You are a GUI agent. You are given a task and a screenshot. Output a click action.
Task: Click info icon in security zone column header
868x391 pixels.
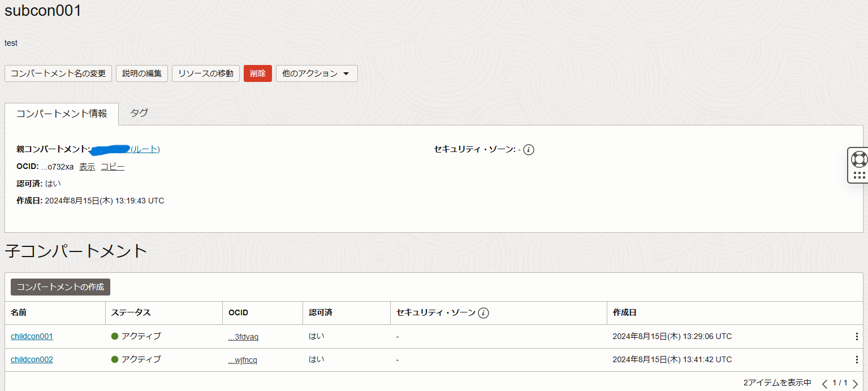pyautogui.click(x=483, y=313)
